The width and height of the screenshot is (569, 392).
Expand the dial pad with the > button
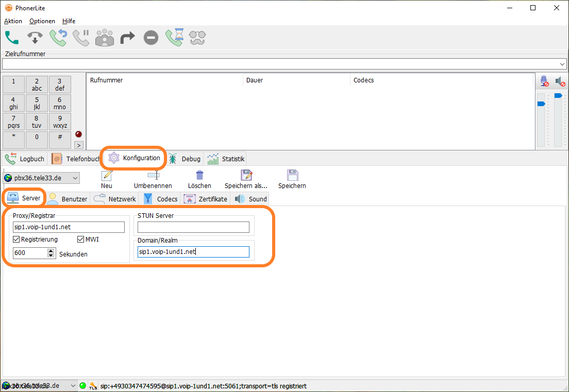79,145
